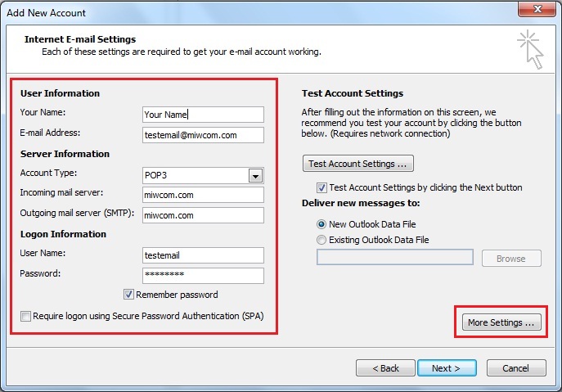Uncheck Test Account Settings by clicking Next
This screenshot has width=562, height=392.
pyautogui.click(x=321, y=187)
